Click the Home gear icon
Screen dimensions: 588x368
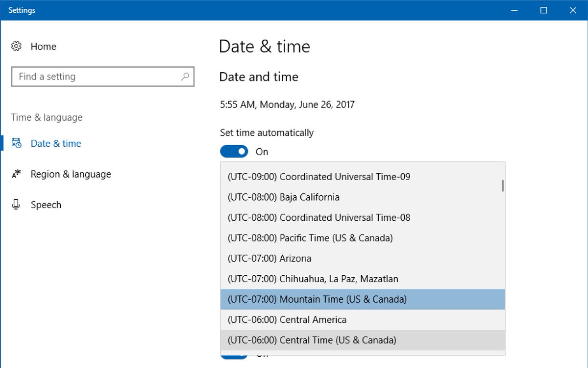point(16,46)
